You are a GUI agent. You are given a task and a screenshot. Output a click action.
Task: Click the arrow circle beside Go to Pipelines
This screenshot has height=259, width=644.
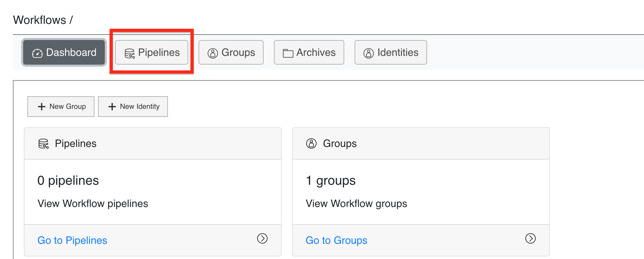pos(262,238)
